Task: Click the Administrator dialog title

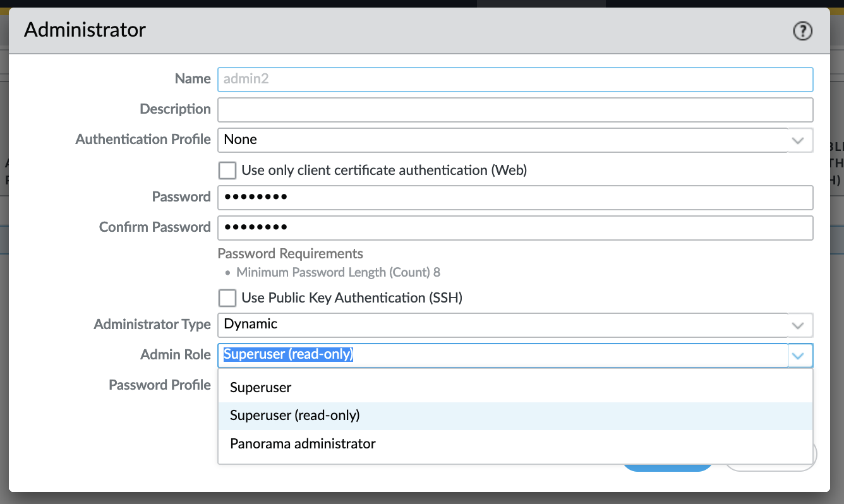Action: coord(85,30)
